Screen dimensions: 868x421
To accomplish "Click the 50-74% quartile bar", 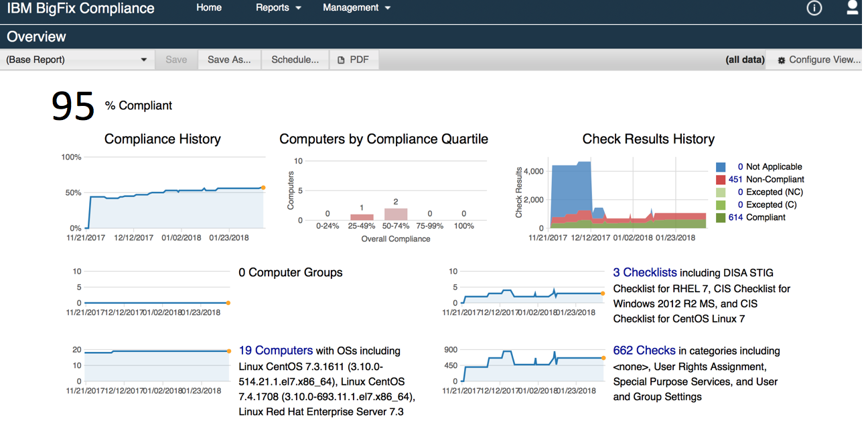I will [x=396, y=214].
